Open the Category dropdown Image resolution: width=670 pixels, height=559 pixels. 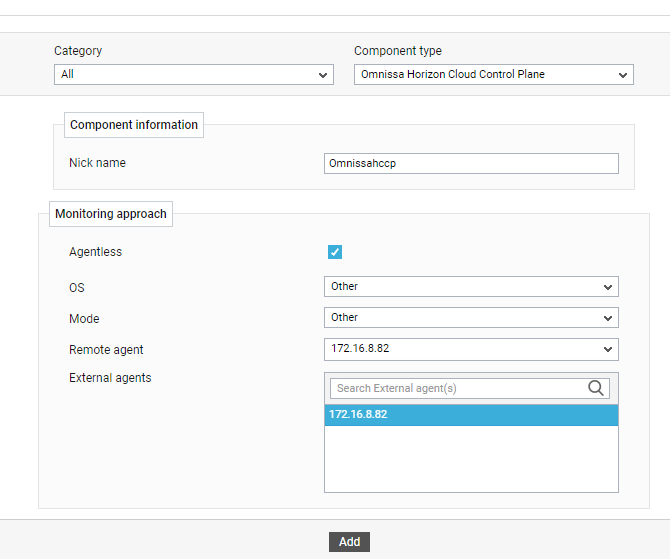(x=193, y=75)
